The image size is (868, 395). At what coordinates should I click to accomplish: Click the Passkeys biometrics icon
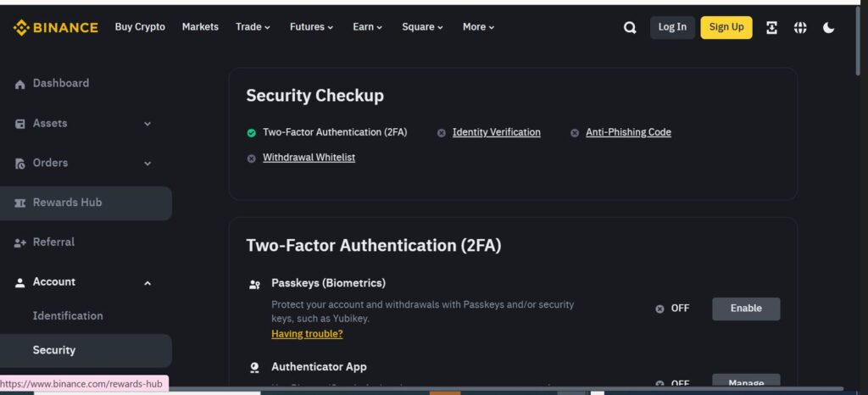point(254,285)
